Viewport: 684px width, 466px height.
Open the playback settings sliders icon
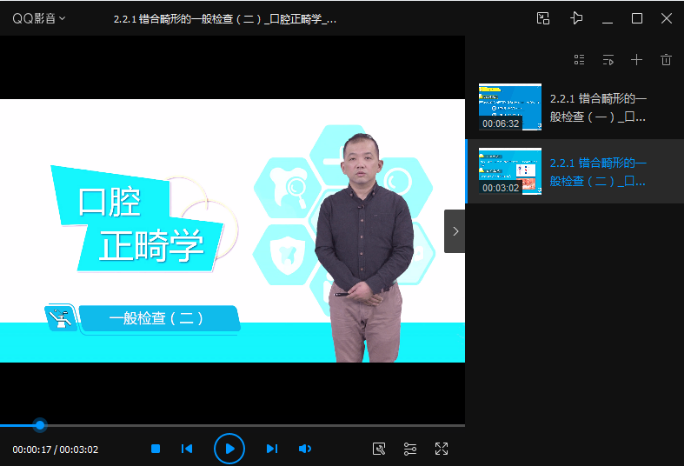click(x=410, y=449)
